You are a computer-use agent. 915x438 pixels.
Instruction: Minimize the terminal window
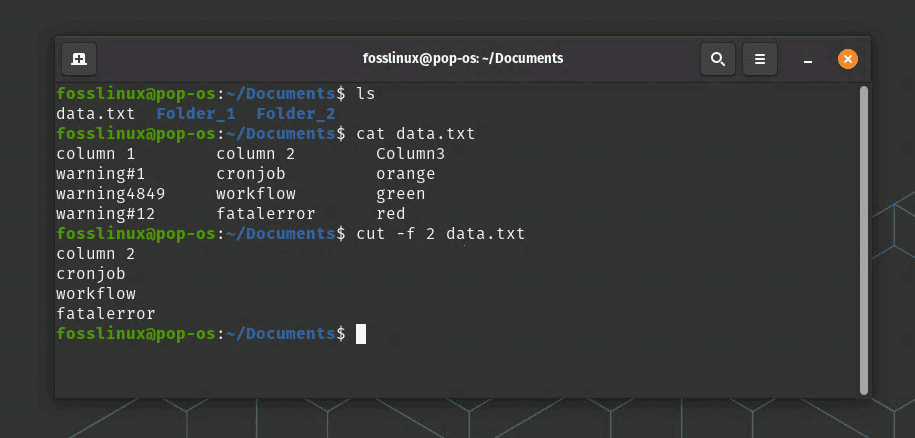click(x=807, y=59)
